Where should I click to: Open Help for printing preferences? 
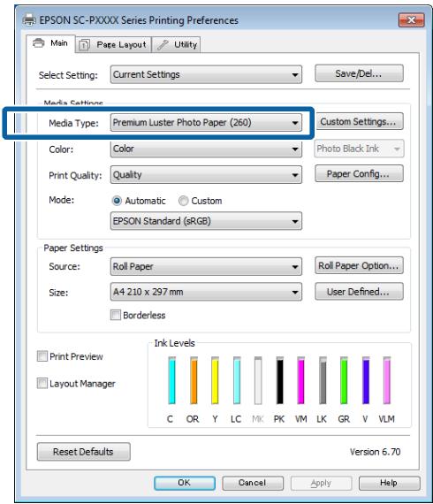(x=389, y=483)
